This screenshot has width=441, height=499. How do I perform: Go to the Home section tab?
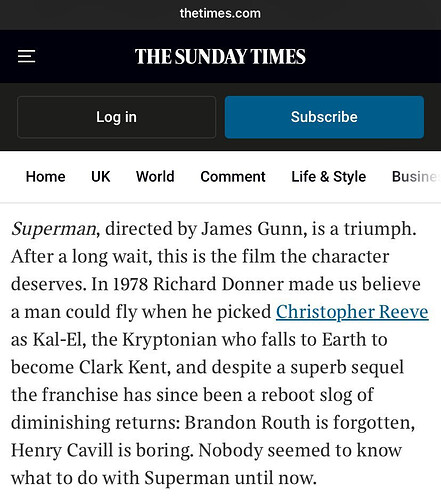pos(46,177)
